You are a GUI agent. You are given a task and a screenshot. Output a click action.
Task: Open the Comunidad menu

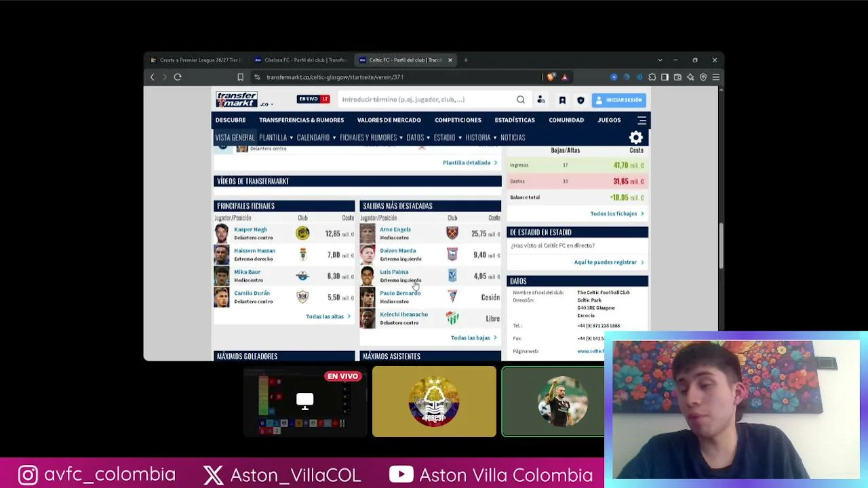click(566, 121)
